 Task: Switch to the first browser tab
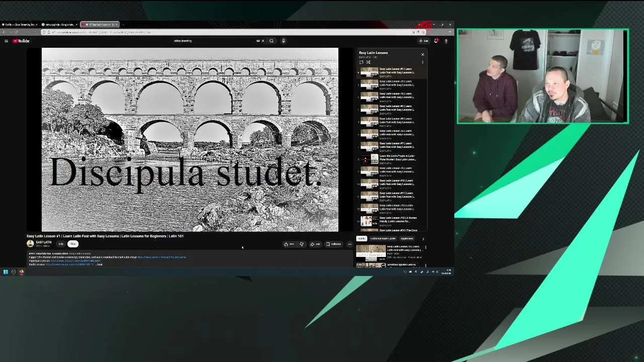[20, 25]
